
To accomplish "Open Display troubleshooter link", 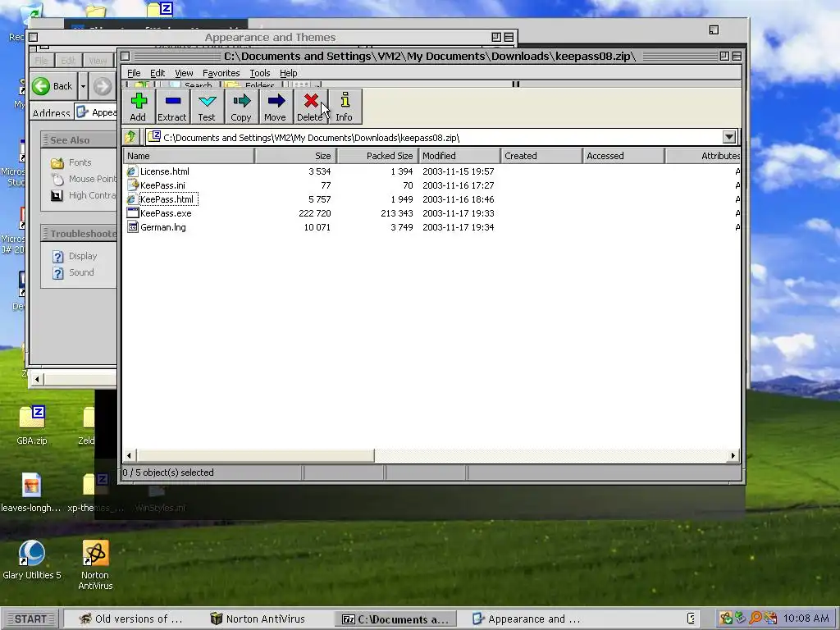I will 83,256.
